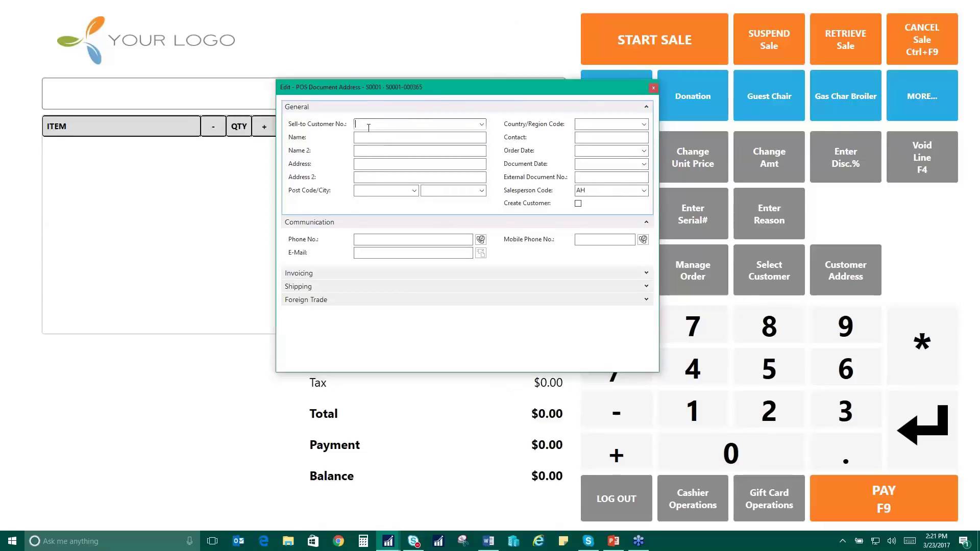Click the send E-Mail icon

coord(480,253)
